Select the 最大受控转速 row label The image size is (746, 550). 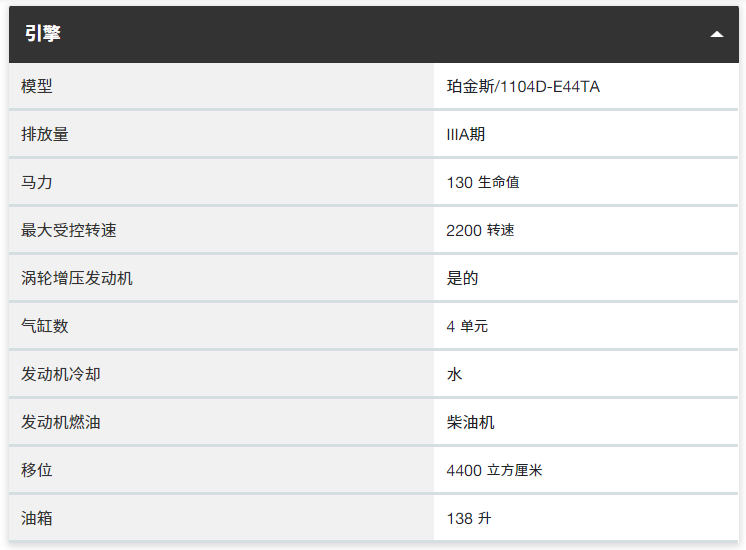[x=69, y=231]
